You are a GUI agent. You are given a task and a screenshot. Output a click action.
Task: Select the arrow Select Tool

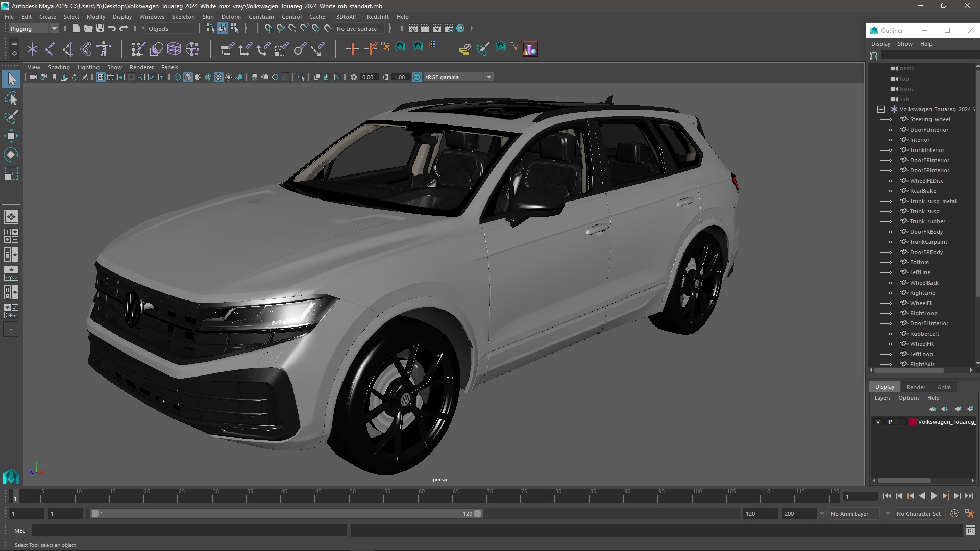coord(11,79)
